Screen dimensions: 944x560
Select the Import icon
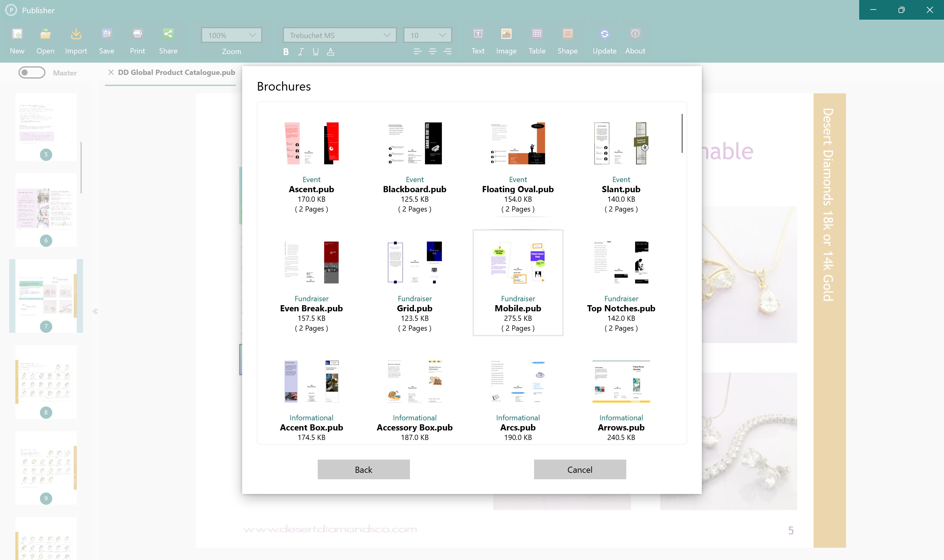(x=76, y=40)
